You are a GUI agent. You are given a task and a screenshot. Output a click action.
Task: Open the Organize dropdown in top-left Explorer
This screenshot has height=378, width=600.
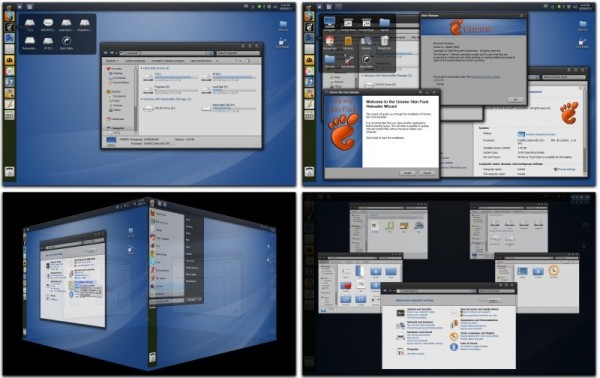(x=112, y=61)
